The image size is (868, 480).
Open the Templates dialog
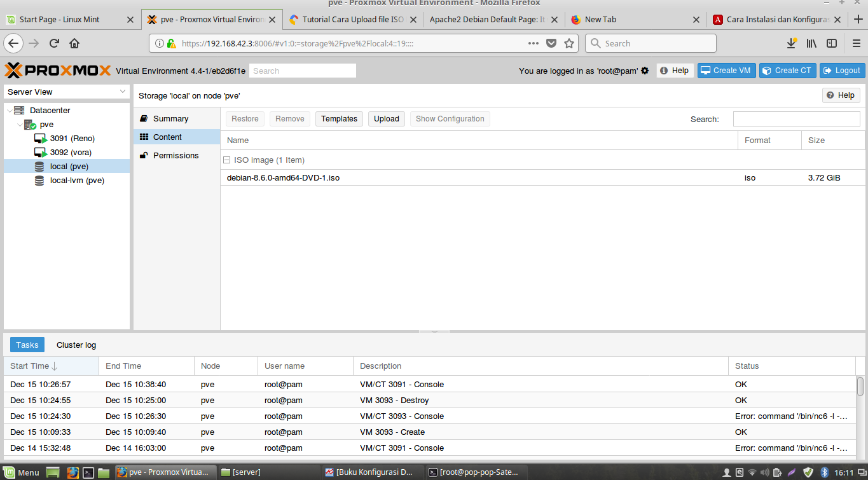(x=339, y=119)
